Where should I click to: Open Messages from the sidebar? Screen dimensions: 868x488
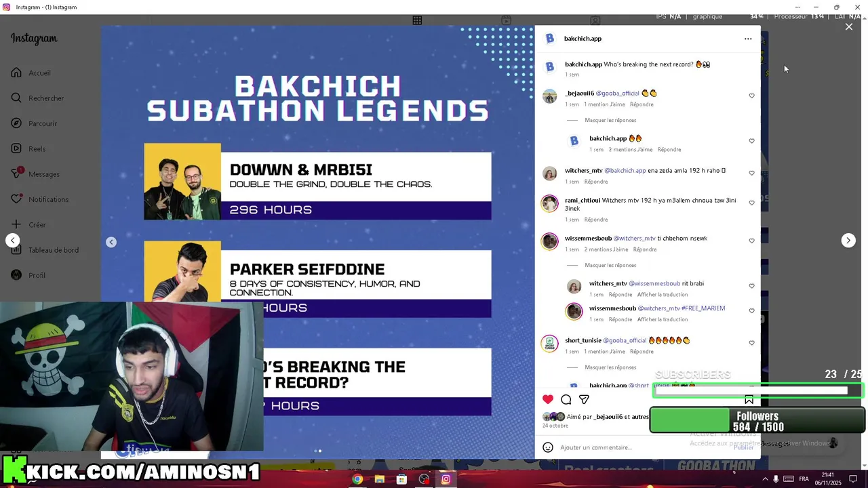click(35, 174)
